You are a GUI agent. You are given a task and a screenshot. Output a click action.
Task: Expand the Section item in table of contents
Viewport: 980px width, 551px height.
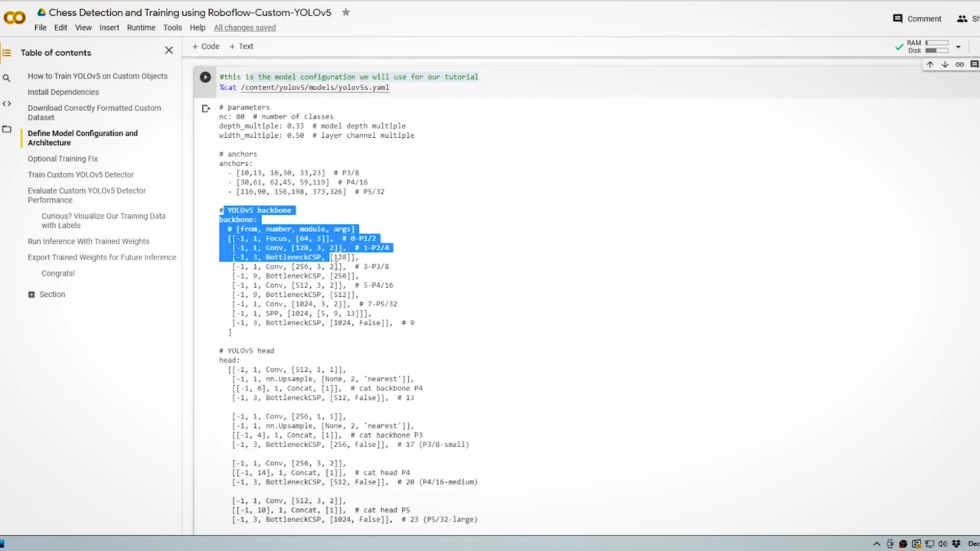[31, 294]
